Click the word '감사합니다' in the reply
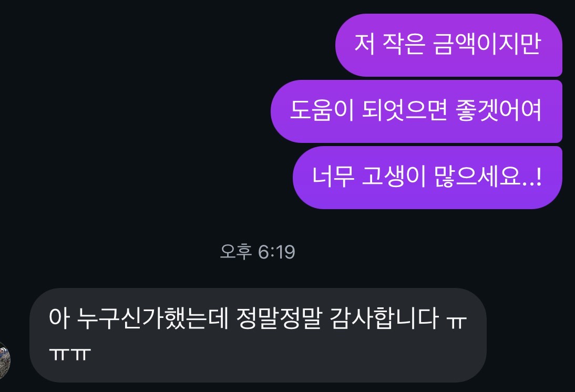 pyautogui.click(x=384, y=318)
